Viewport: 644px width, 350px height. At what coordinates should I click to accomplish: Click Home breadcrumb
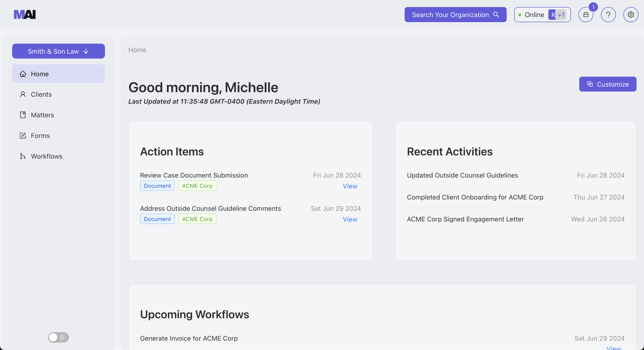(137, 50)
